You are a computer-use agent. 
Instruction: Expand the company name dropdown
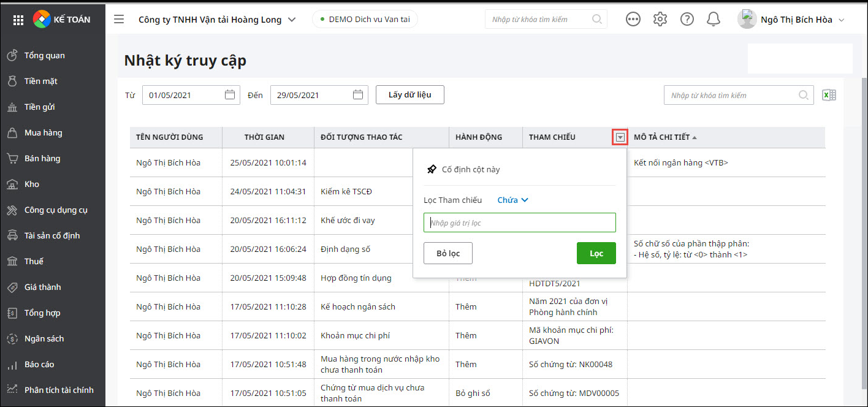click(x=292, y=20)
